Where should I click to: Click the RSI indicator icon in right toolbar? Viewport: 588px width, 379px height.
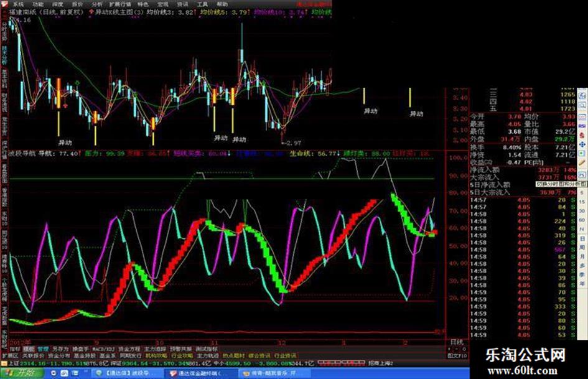582,126
